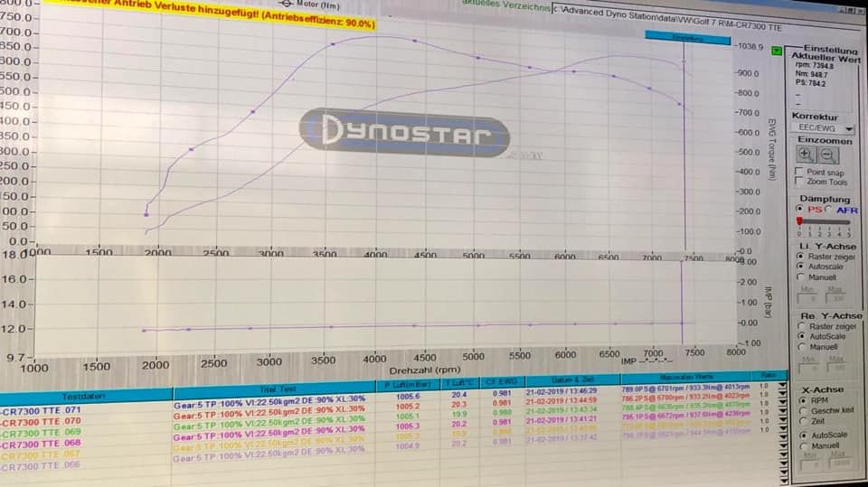Click the X-Achse Min field
Image resolution: width=868 pixels, height=487 pixels.
pos(812,464)
